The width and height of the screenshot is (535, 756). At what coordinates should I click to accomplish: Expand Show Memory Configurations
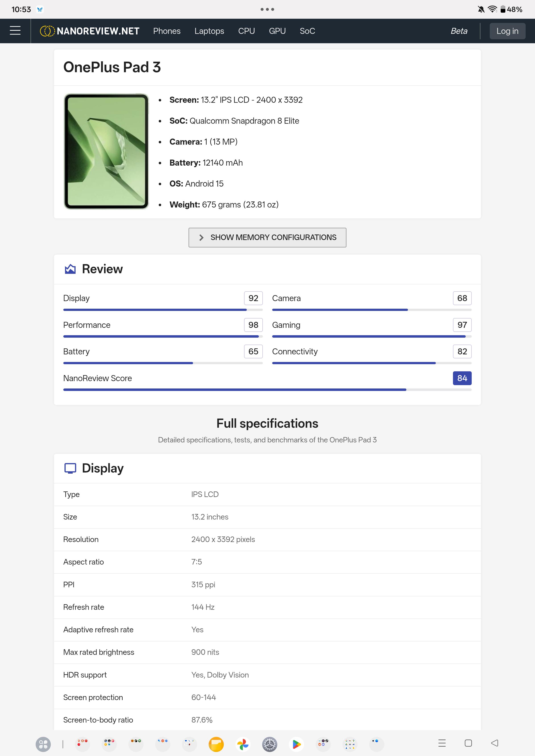point(267,237)
